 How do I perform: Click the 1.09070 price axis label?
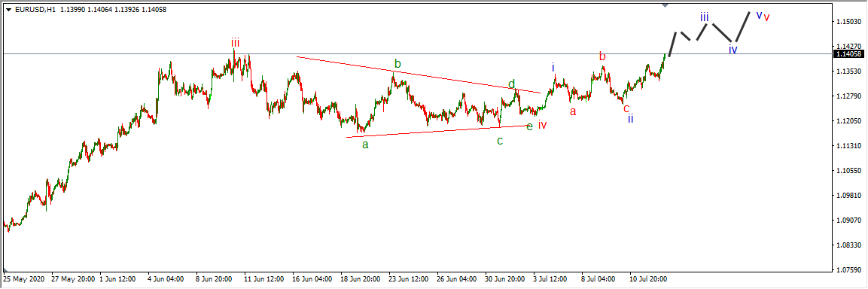(848, 221)
